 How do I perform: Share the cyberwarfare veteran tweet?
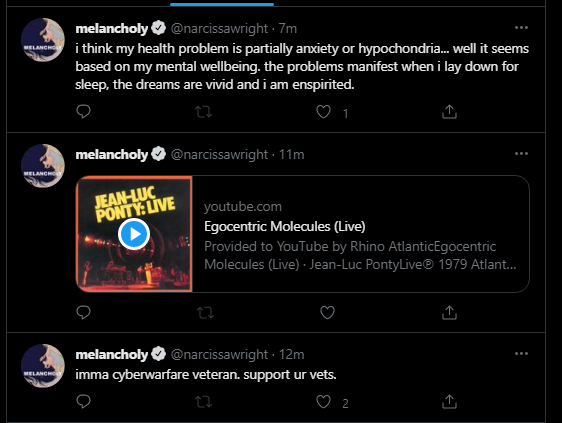[449, 401]
